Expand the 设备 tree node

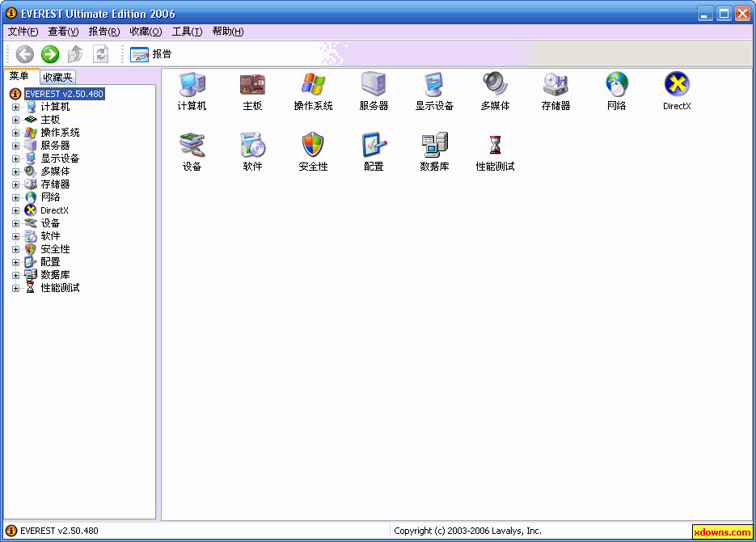(x=15, y=224)
